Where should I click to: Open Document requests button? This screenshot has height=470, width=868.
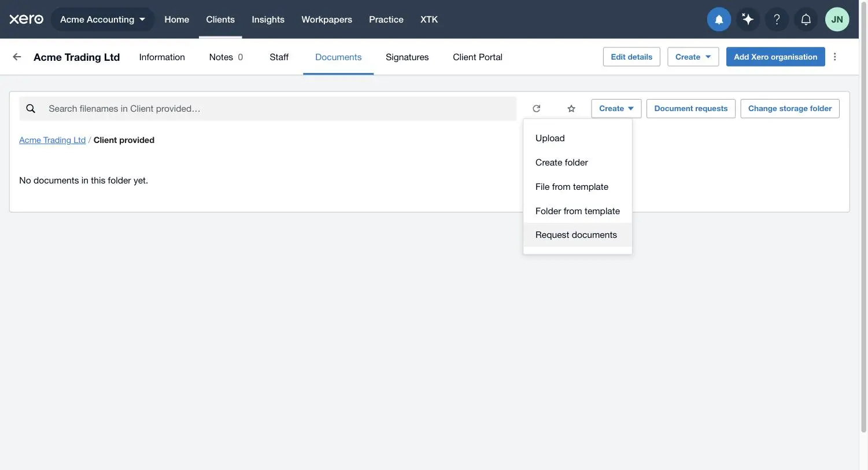coord(691,108)
